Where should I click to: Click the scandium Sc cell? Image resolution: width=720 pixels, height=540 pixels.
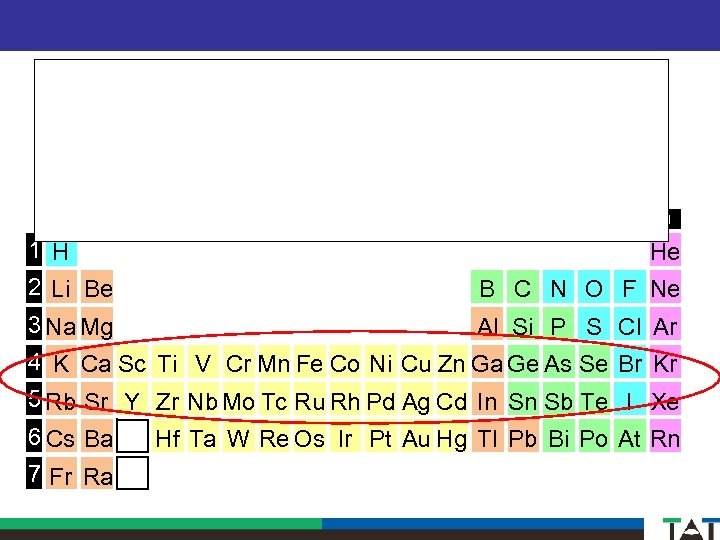(x=132, y=362)
